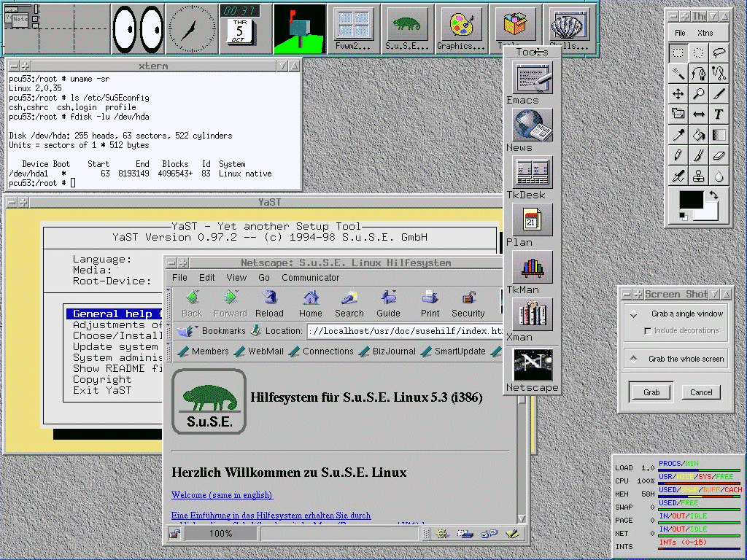Select the Ellipse Select tool in GIMP
This screenshot has height=560, width=747.
(x=698, y=52)
